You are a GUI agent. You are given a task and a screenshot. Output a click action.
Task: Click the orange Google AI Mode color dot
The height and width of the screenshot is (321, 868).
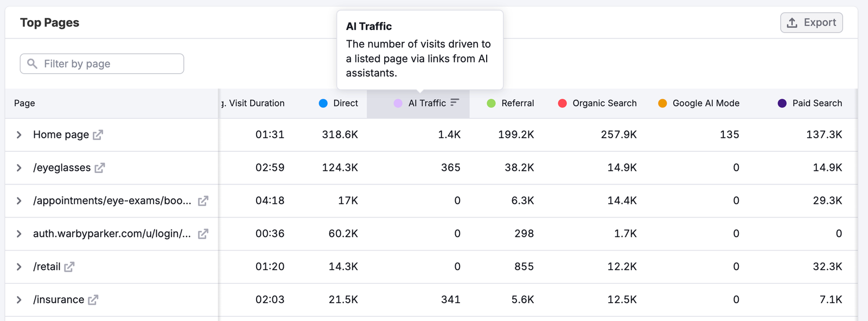[x=662, y=102]
